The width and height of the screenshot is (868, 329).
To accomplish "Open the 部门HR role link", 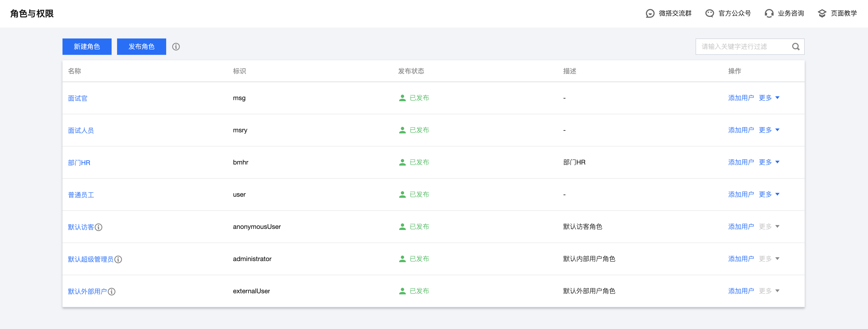I will coord(79,163).
